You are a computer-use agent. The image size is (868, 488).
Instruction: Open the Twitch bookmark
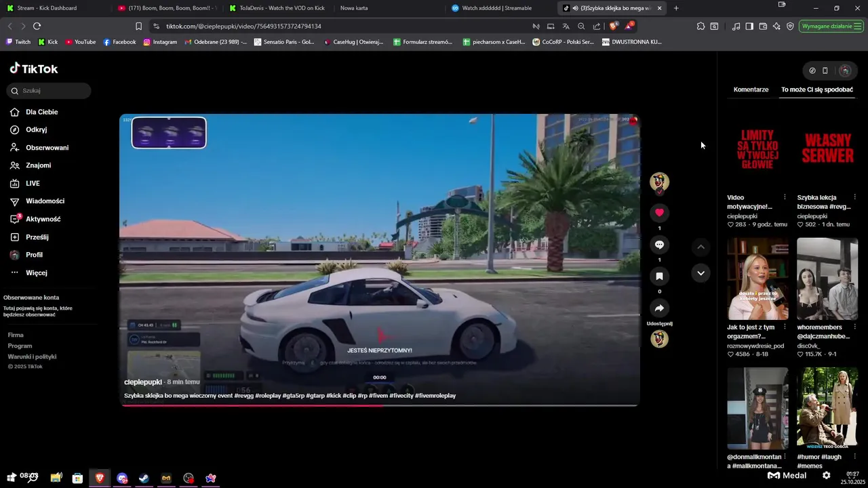18,42
